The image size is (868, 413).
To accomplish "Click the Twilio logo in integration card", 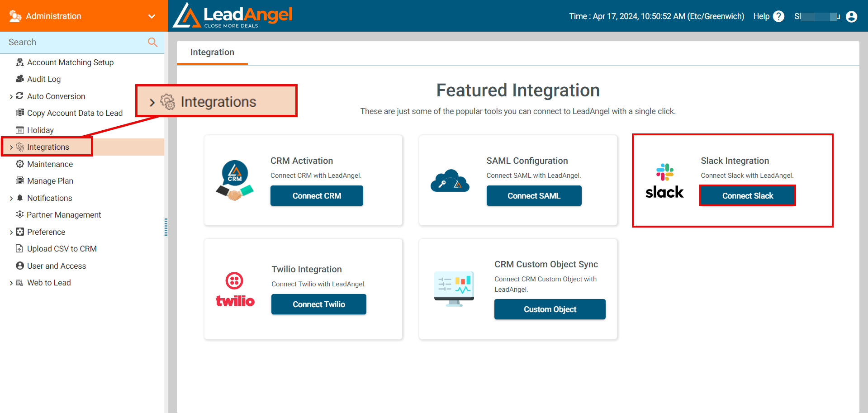I will coord(235,290).
